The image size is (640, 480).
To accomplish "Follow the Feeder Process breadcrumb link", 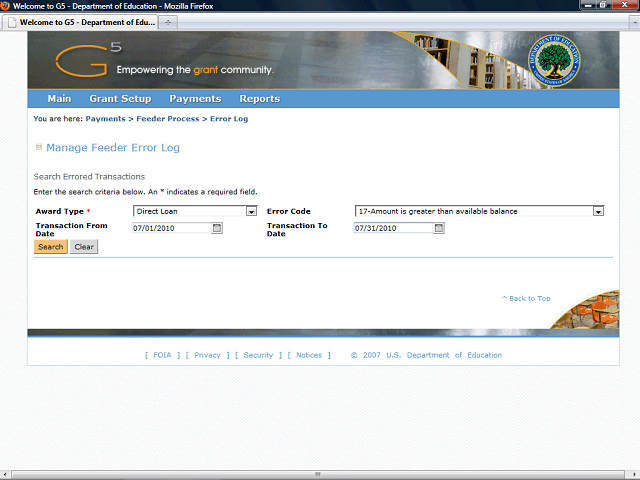I will click(x=168, y=119).
